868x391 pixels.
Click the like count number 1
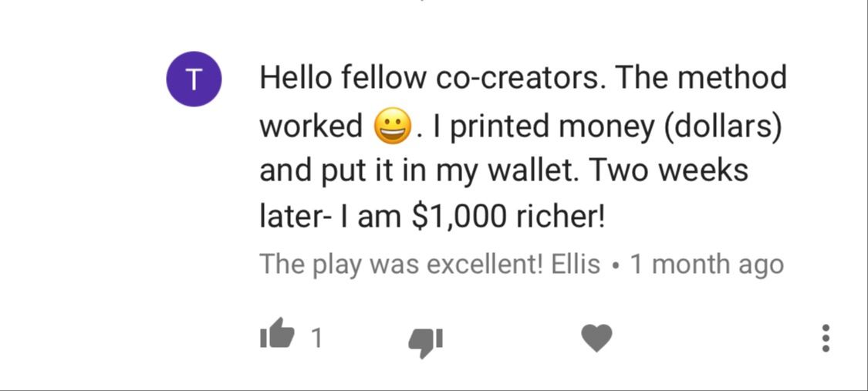(x=316, y=338)
